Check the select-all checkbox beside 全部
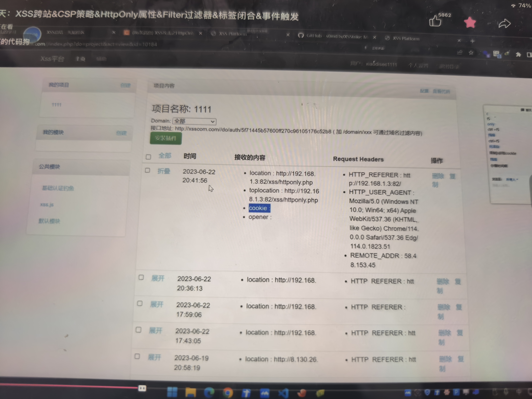Image resolution: width=532 pixels, height=399 pixels. [x=148, y=157]
